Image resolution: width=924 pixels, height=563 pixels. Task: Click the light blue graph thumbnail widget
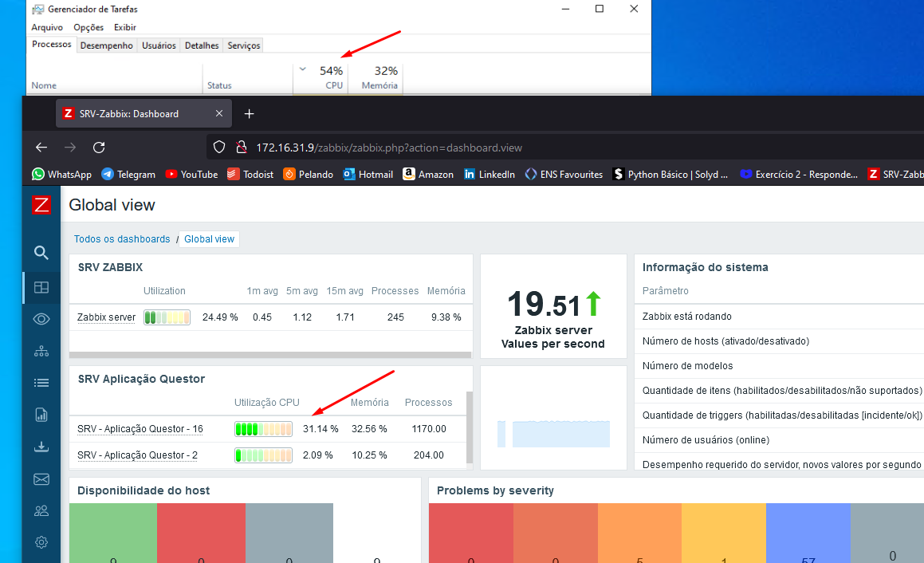[553, 418]
